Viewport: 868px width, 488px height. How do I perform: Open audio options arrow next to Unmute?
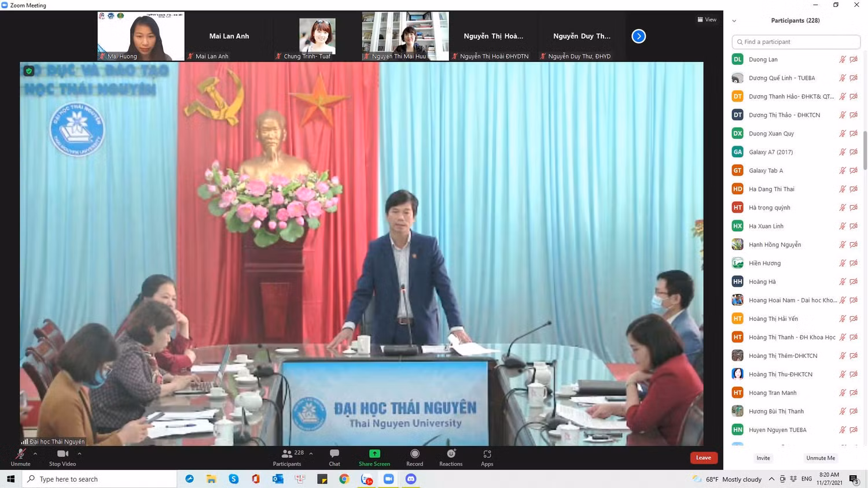pyautogui.click(x=35, y=453)
